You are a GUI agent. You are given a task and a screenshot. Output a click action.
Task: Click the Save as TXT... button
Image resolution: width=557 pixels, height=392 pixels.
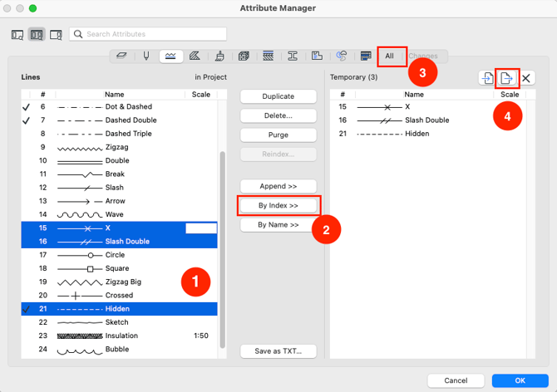pyautogui.click(x=278, y=351)
